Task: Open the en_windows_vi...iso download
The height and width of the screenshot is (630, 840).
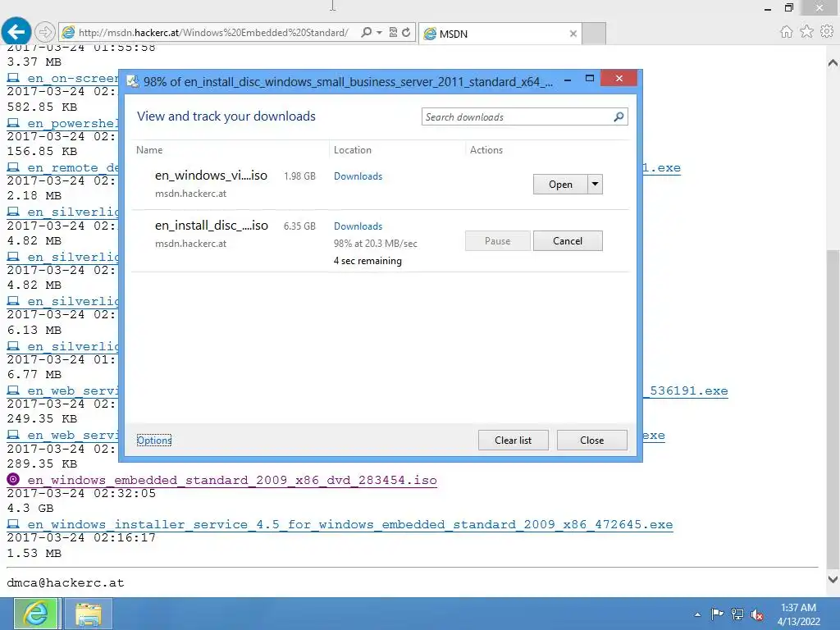Action: [x=560, y=185]
